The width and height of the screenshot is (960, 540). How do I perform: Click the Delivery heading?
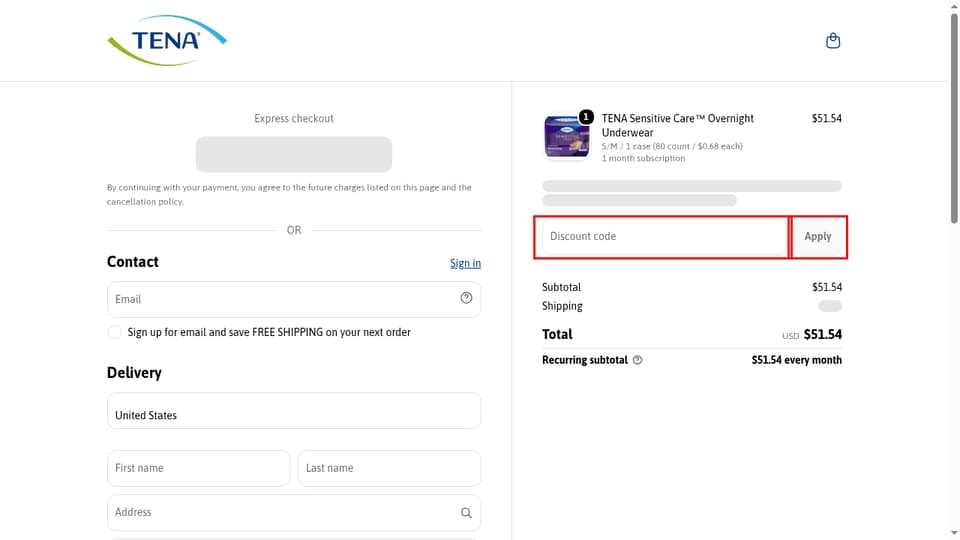(x=134, y=373)
